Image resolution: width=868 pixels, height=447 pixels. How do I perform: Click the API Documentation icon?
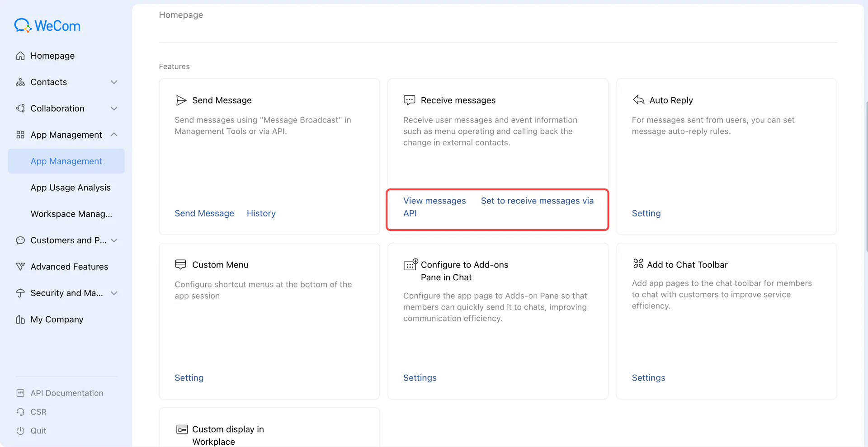[x=20, y=393]
